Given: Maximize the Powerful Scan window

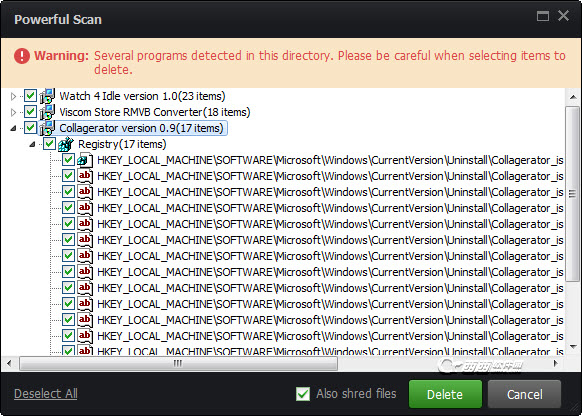Looking at the screenshot, I should 543,16.
